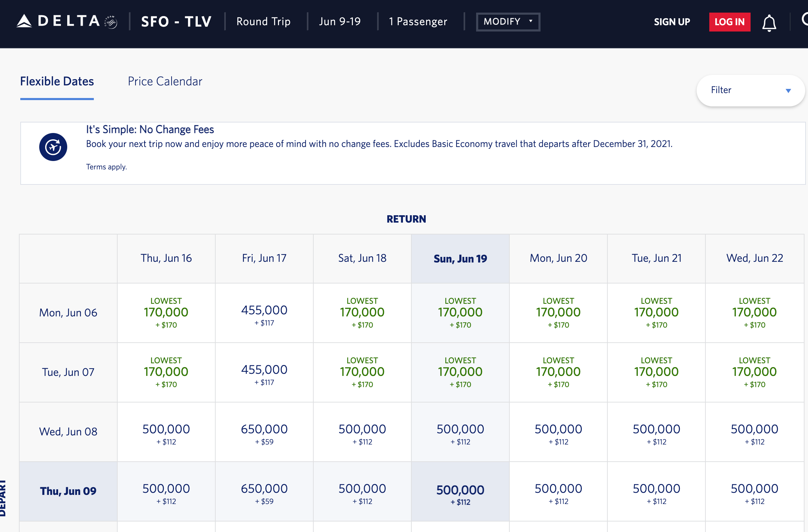808x532 pixels.
Task: Click 1 Passenger in the header
Action: pyautogui.click(x=417, y=22)
